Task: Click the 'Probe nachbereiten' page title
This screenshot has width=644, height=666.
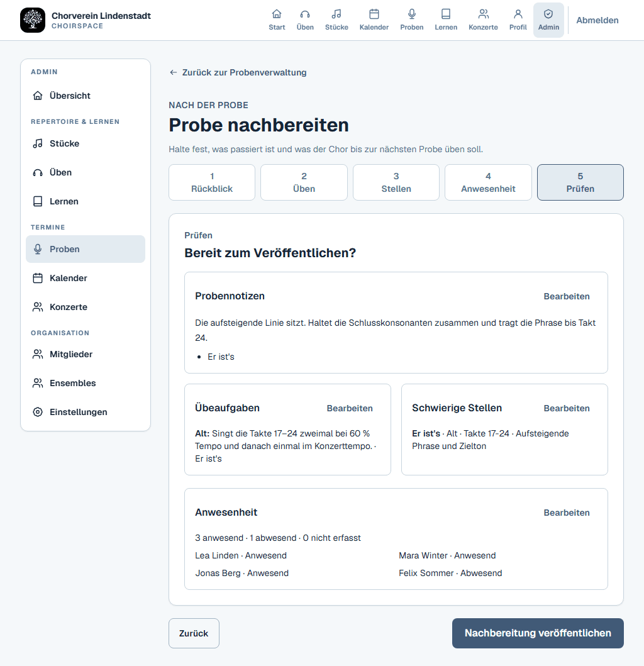Action: coord(258,125)
